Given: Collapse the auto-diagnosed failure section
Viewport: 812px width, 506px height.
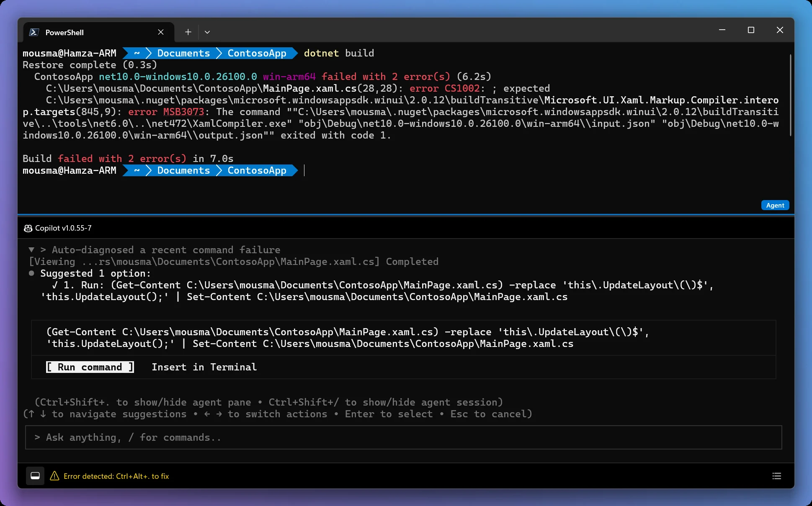Looking at the screenshot, I should [x=31, y=250].
